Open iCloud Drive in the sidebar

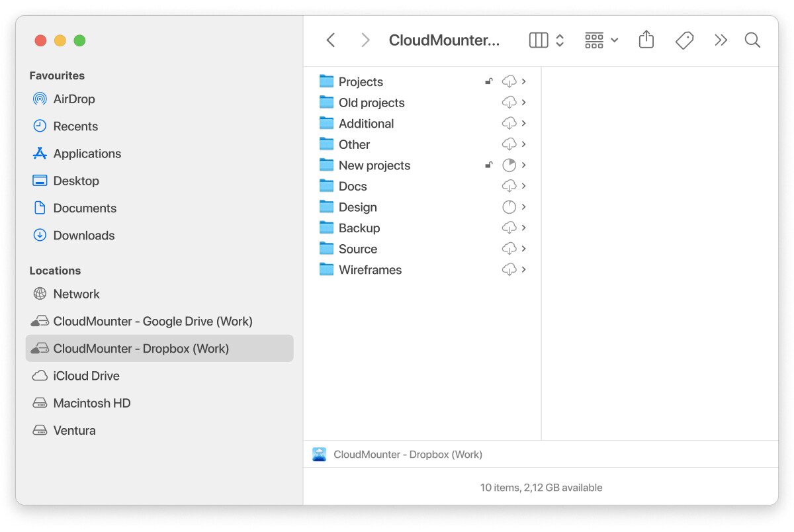pyautogui.click(x=86, y=376)
